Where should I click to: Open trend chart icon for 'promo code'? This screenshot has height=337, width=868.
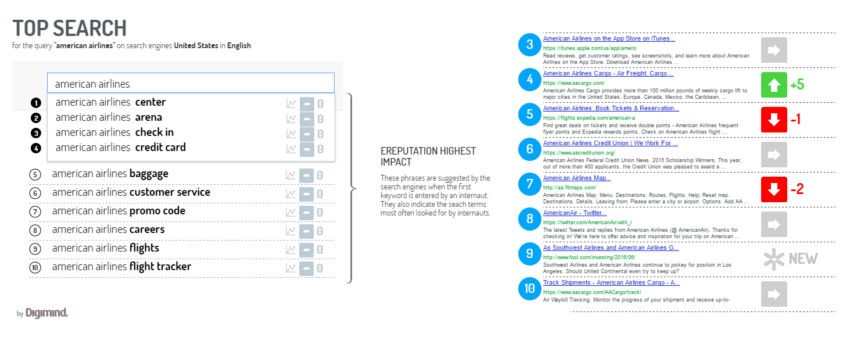pyautogui.click(x=291, y=213)
